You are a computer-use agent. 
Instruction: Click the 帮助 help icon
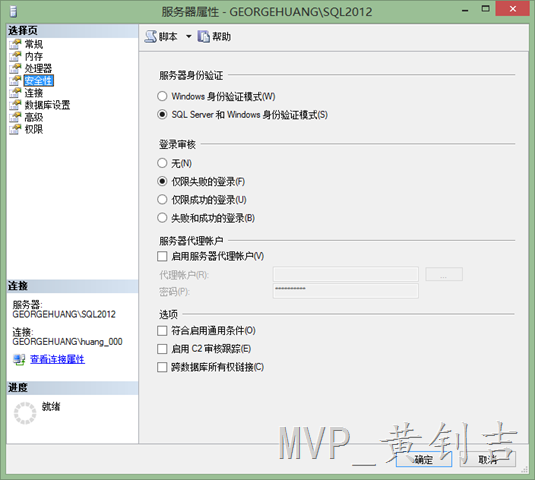[x=203, y=37]
